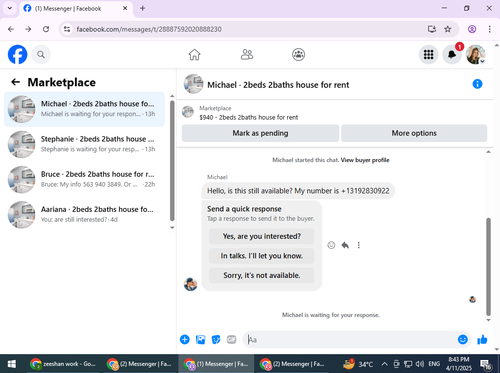Click '$940 - 2beds 2baths house for rent' text
The width and height of the screenshot is (500, 373).
click(x=249, y=117)
